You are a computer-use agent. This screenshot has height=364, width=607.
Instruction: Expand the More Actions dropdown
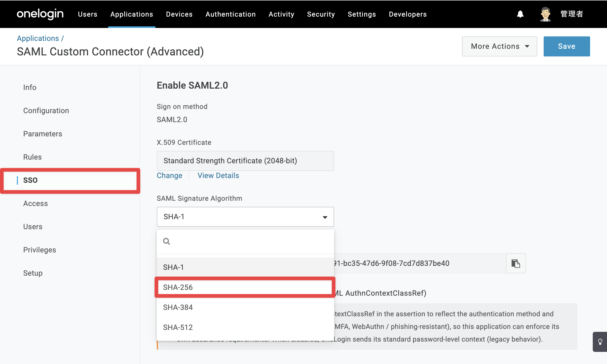point(500,46)
